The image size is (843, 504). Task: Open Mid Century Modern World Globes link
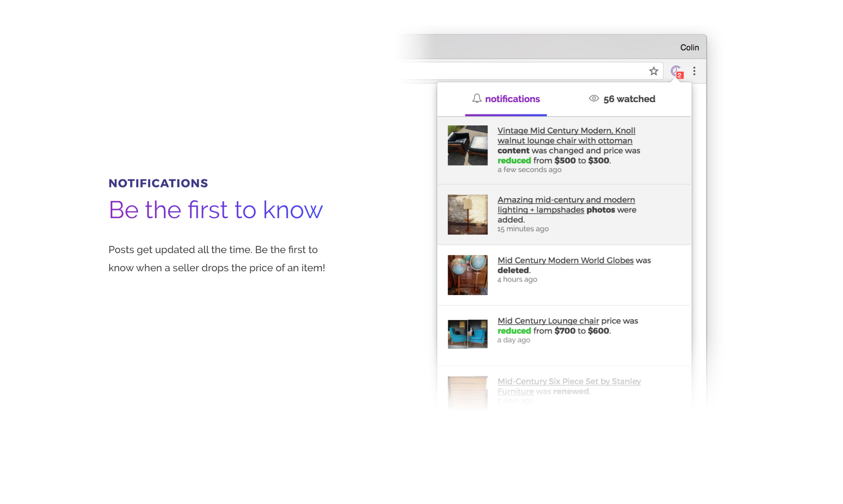pyautogui.click(x=565, y=261)
